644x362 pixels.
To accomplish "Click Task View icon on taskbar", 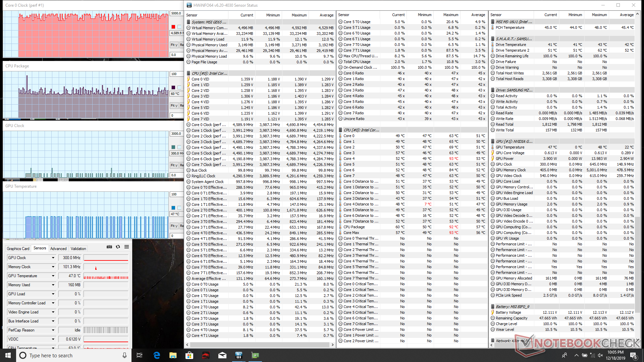I will point(140,355).
